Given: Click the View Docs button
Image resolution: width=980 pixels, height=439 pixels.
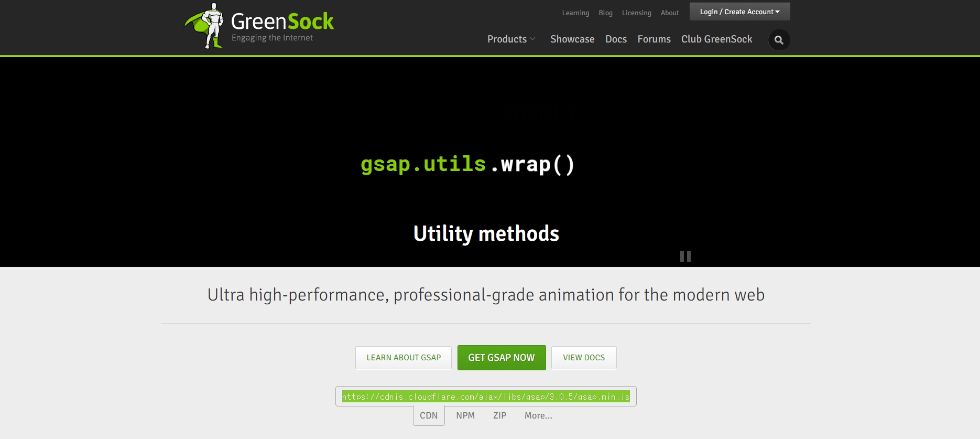Looking at the screenshot, I should (x=584, y=358).
